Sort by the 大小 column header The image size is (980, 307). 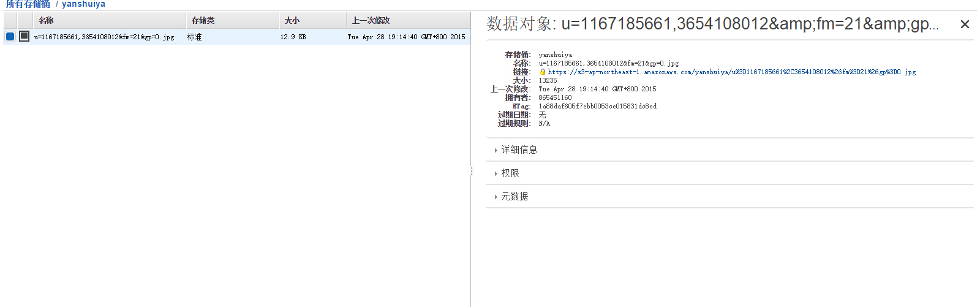(292, 20)
